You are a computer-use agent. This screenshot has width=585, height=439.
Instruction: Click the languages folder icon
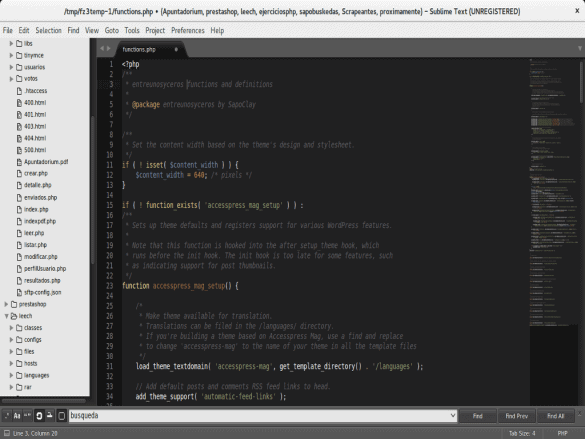(x=19, y=375)
